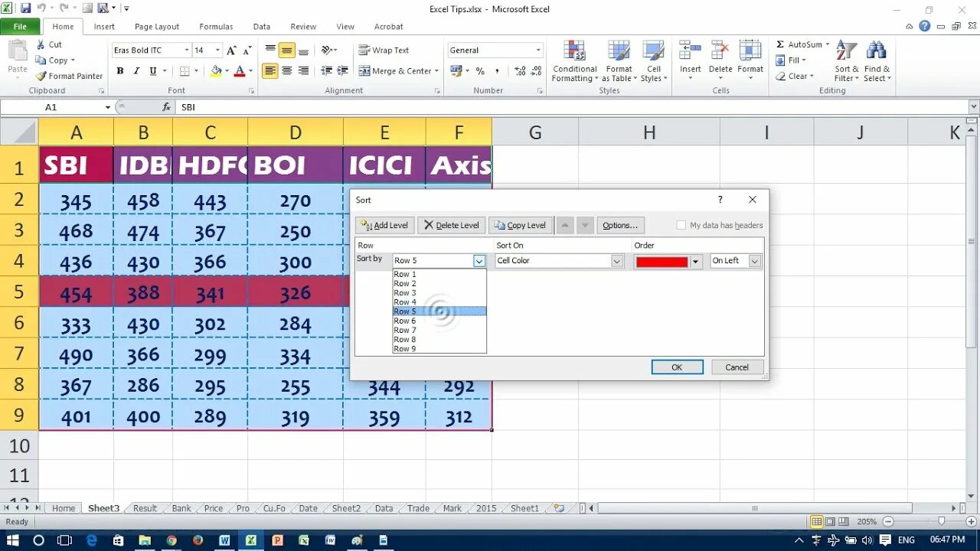
Task: Click the Cut command
Action: [48, 44]
